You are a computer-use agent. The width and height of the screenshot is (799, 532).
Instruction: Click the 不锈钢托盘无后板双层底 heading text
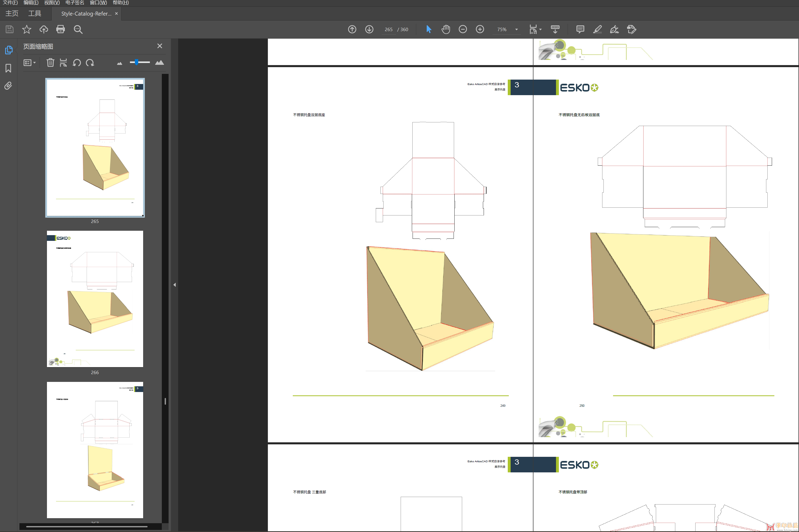579,115
